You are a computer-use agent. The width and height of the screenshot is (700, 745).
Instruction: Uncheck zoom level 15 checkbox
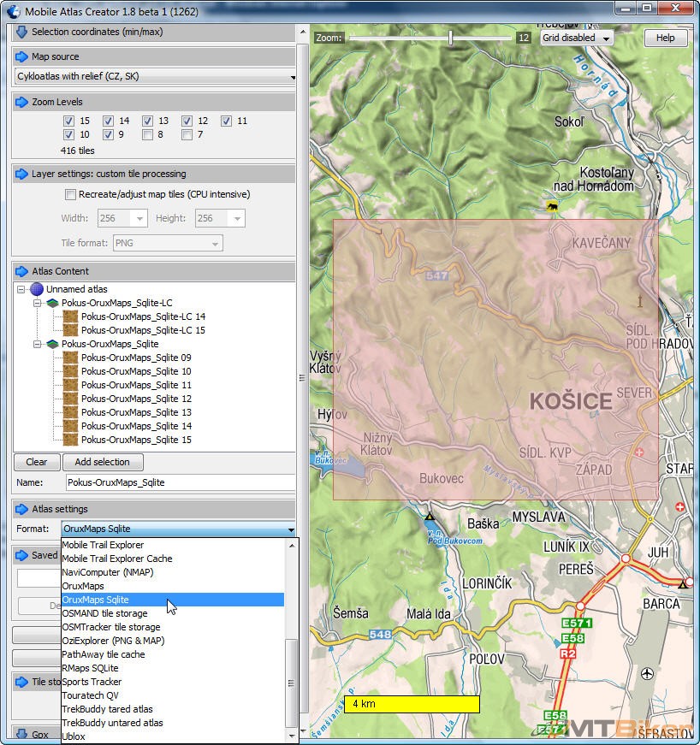(68, 121)
